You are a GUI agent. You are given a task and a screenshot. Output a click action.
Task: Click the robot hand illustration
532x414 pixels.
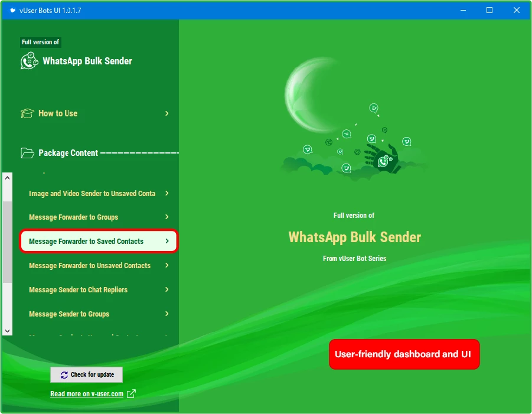381,158
